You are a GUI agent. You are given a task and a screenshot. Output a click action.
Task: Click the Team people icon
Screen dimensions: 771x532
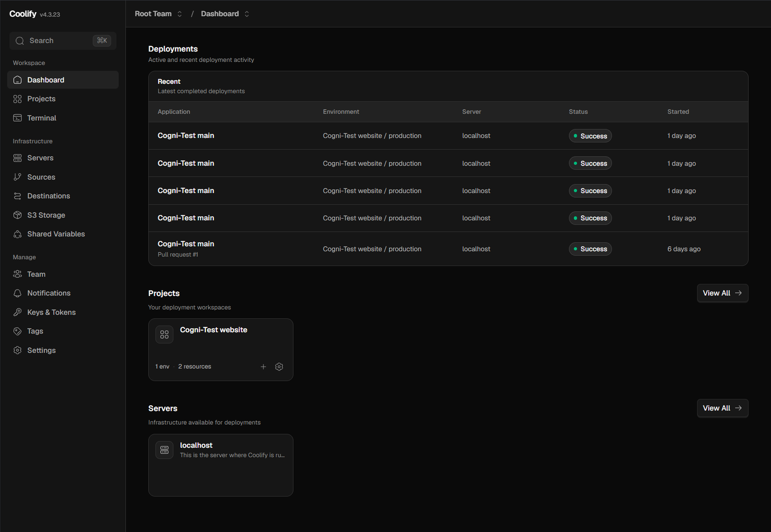coord(18,274)
